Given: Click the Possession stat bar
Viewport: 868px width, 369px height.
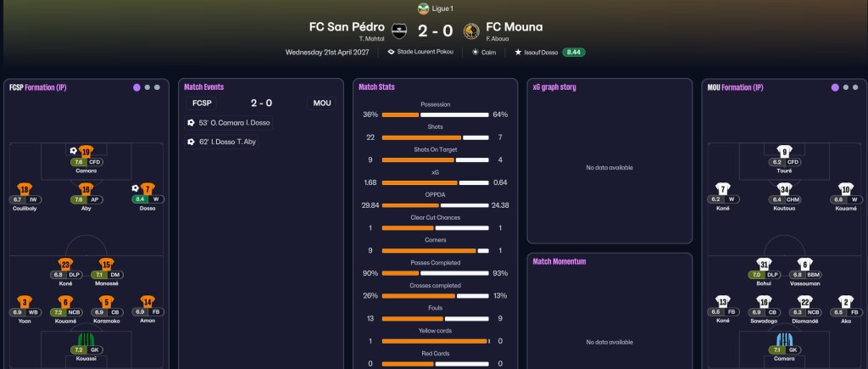Looking at the screenshot, I should coord(435,115).
